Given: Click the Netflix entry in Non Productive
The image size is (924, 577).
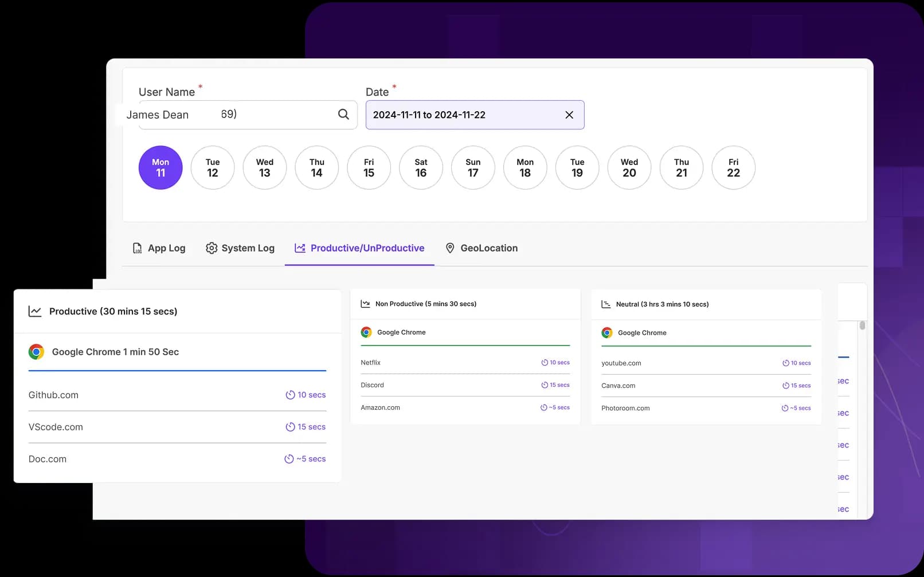Looking at the screenshot, I should (371, 363).
